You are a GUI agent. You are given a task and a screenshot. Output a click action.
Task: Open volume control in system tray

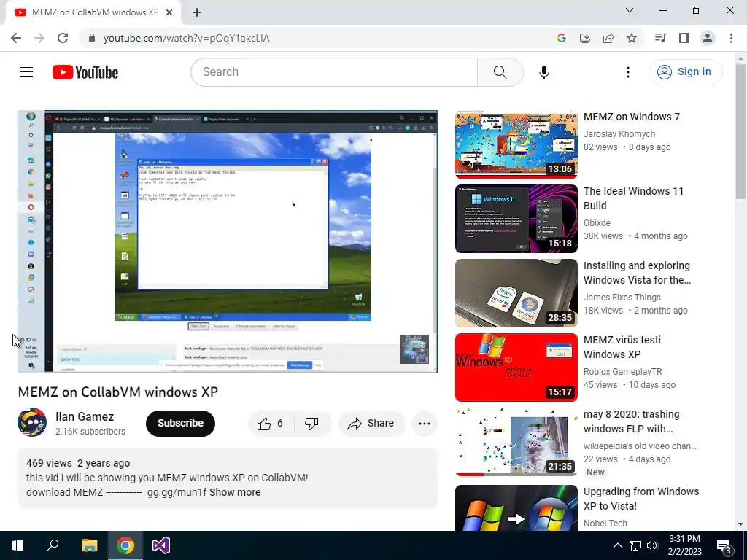(652, 545)
